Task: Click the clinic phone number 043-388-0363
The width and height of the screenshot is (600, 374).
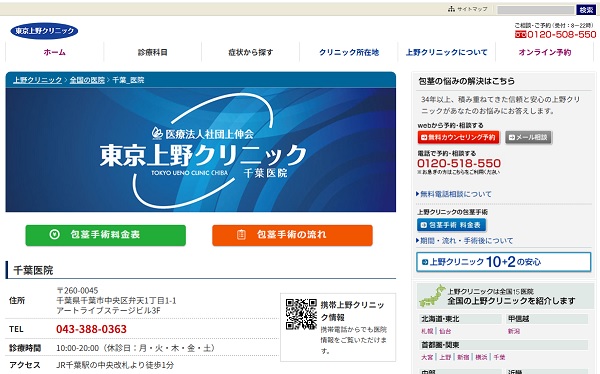Action: 91,329
